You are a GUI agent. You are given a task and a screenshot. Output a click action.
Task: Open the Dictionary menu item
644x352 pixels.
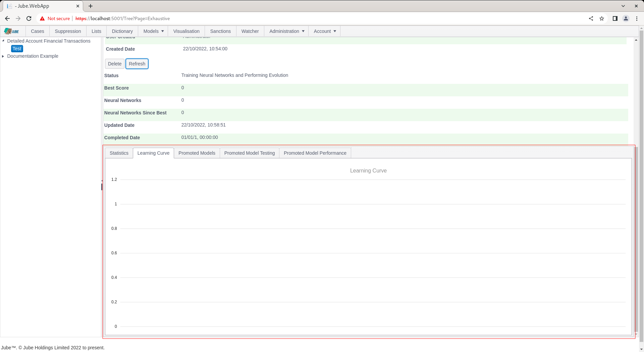point(122,31)
